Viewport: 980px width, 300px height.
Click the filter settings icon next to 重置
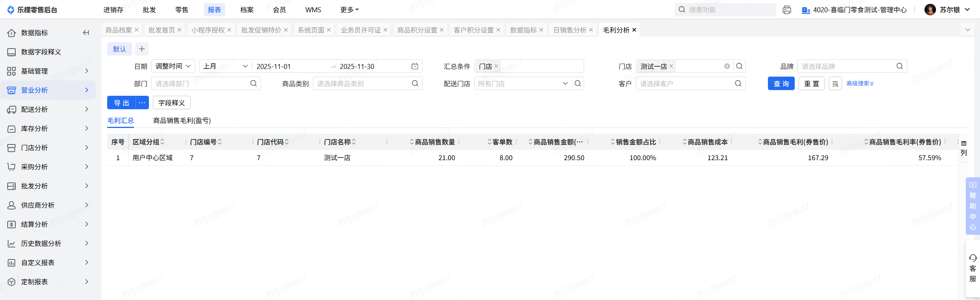point(835,84)
